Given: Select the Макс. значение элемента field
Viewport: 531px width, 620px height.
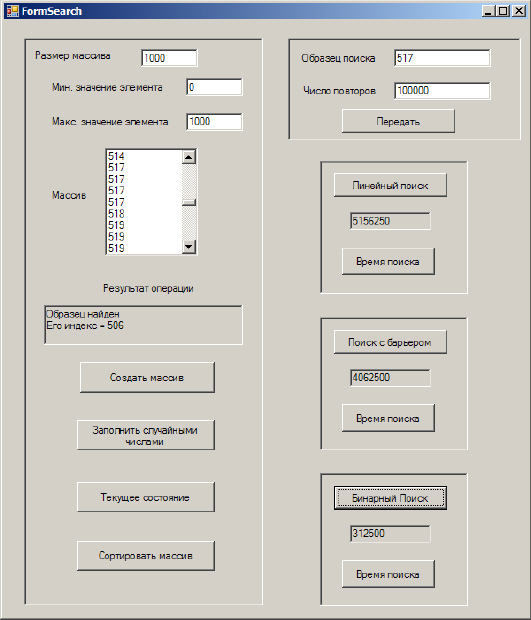Looking at the screenshot, I should (x=214, y=121).
